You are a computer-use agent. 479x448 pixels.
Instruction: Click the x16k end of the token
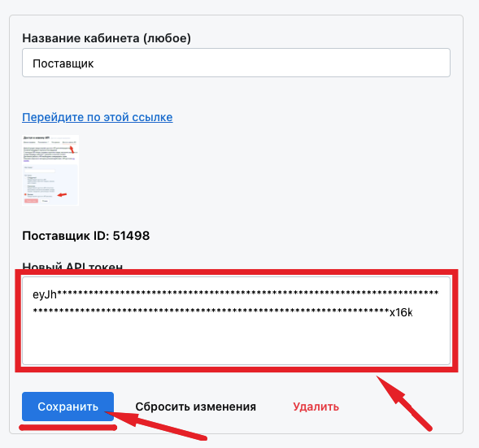401,313
